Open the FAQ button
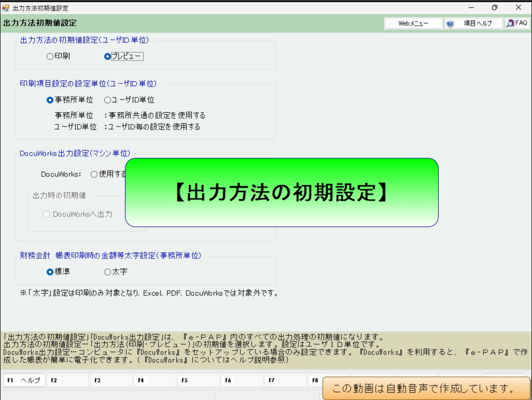 [517, 24]
